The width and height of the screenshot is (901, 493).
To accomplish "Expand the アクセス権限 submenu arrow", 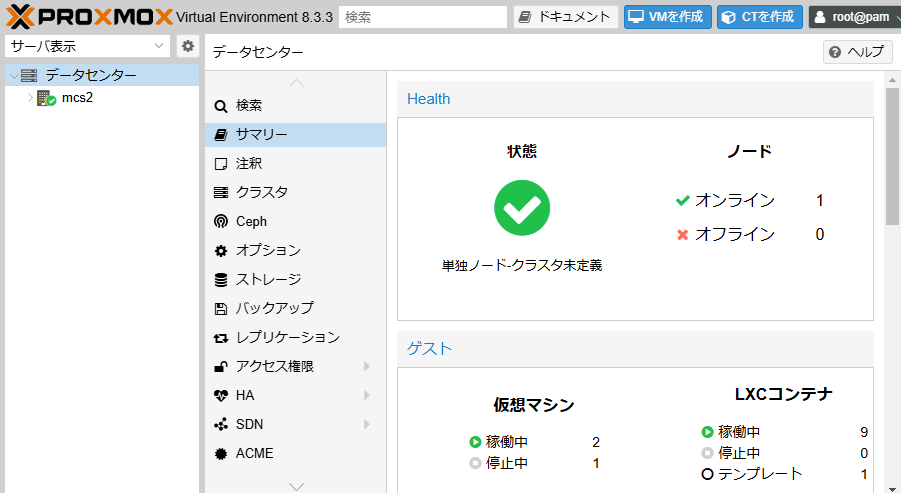I will coord(367,367).
